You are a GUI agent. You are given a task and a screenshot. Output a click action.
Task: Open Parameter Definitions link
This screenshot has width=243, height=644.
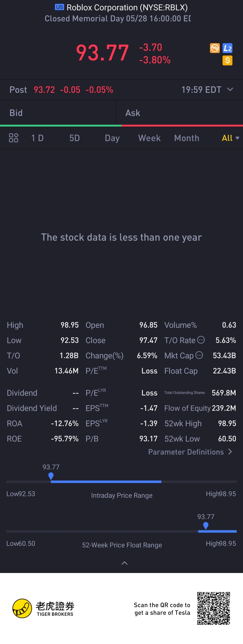tap(190, 452)
